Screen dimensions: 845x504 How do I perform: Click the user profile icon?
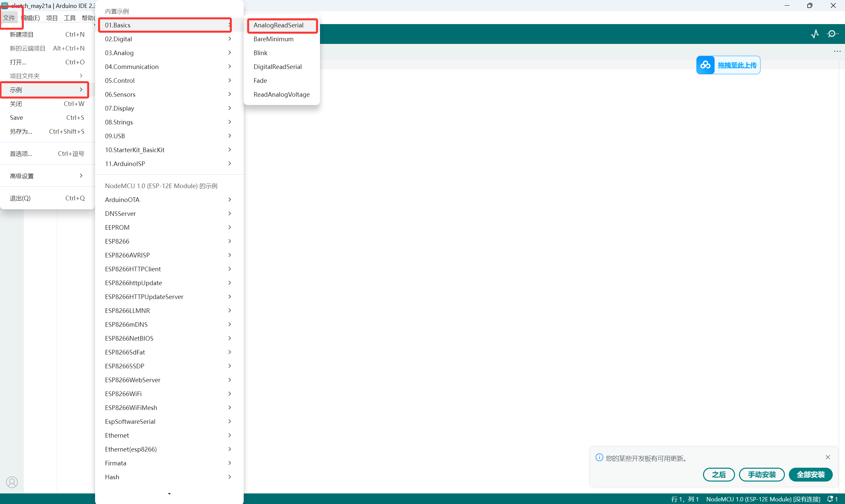point(12,482)
